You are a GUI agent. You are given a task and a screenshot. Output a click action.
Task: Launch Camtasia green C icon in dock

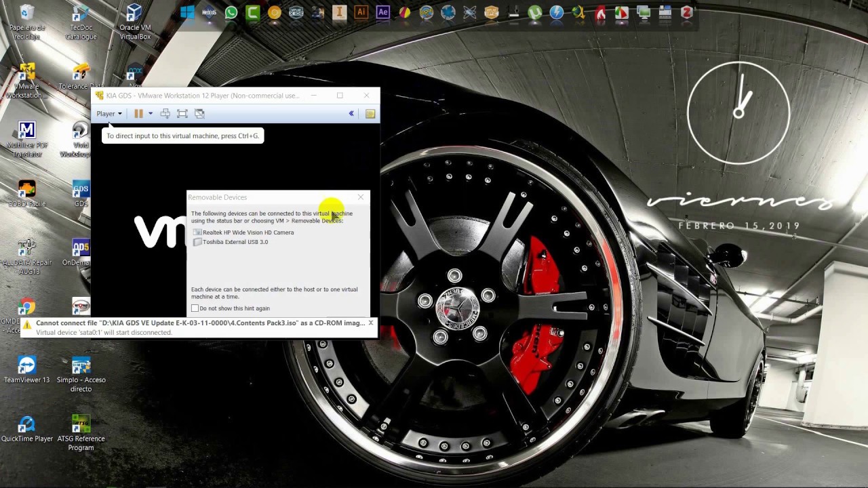(x=253, y=12)
